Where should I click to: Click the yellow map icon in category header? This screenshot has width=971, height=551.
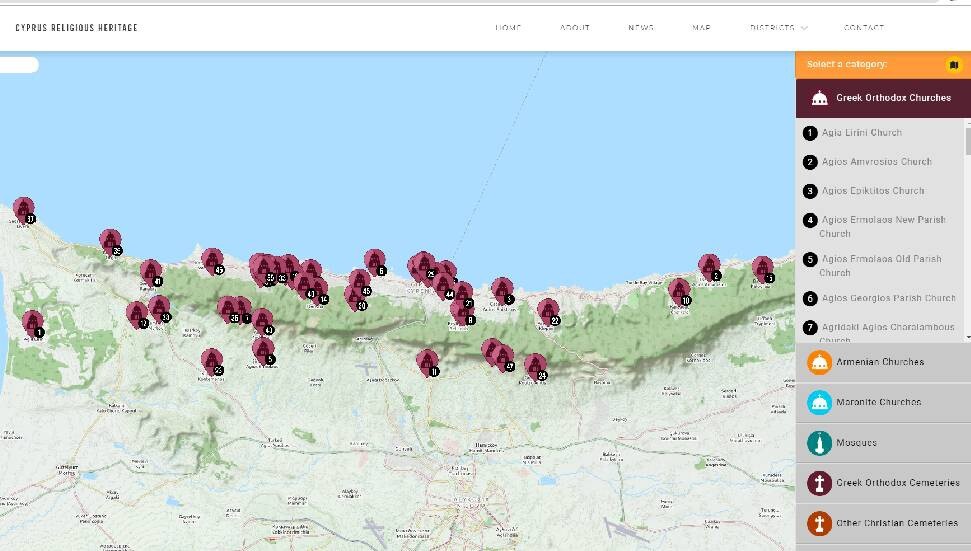(x=954, y=64)
